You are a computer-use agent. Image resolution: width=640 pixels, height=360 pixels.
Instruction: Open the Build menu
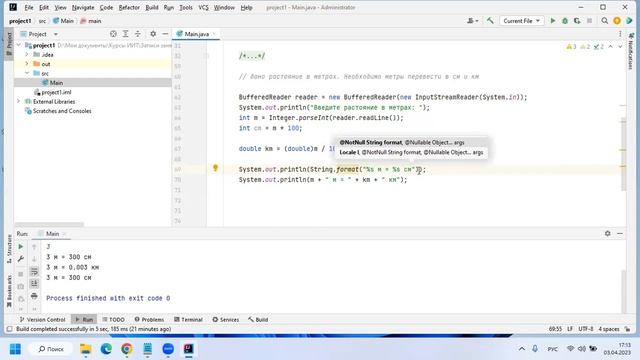pyautogui.click(x=152, y=7)
